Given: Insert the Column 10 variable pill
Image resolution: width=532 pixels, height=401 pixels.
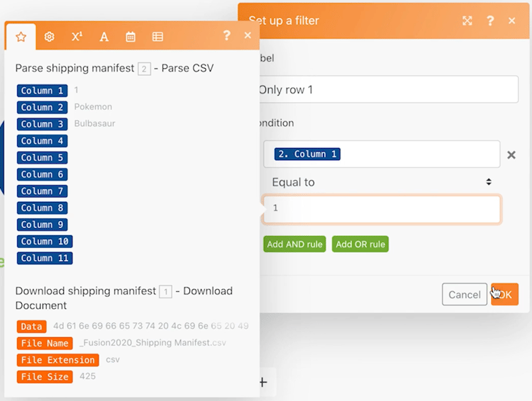Looking at the screenshot, I should 45,242.
